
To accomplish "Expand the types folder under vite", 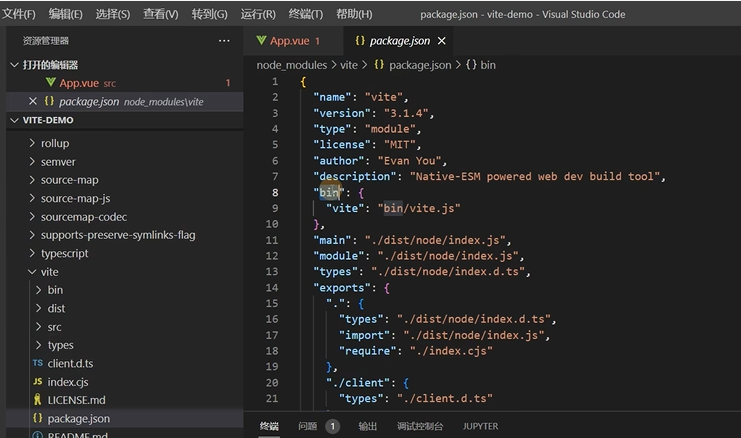I will click(x=39, y=345).
